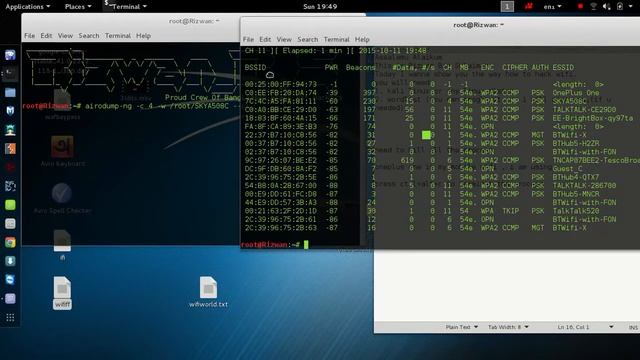The image size is (640, 360).
Task: Open the red Maltego dock icon
Action: (10, 167)
